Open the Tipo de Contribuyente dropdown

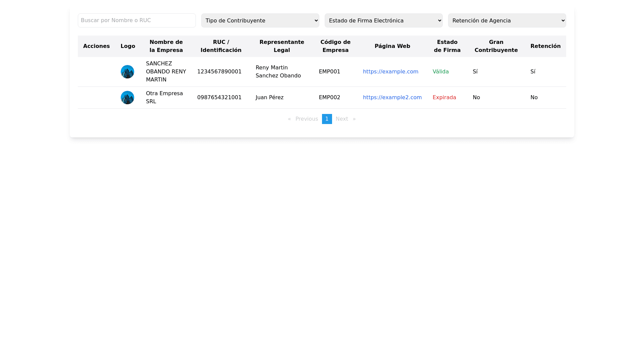coord(260,20)
